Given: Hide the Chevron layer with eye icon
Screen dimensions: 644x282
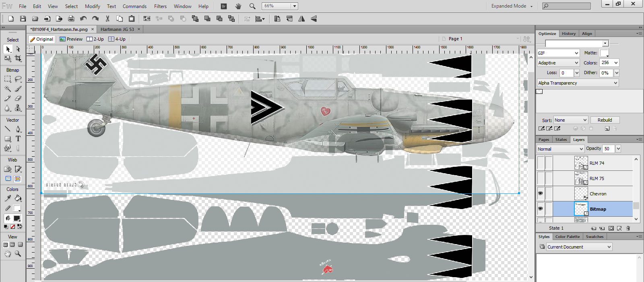Looking at the screenshot, I should tap(540, 193).
